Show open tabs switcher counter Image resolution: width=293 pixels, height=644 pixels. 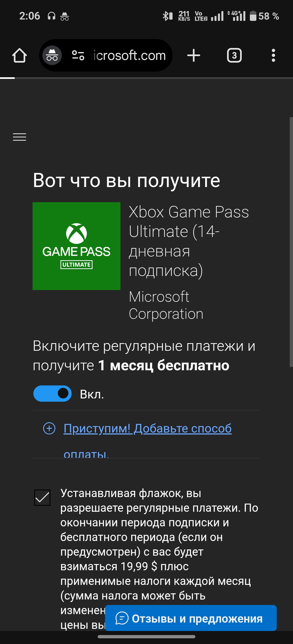[x=234, y=56]
